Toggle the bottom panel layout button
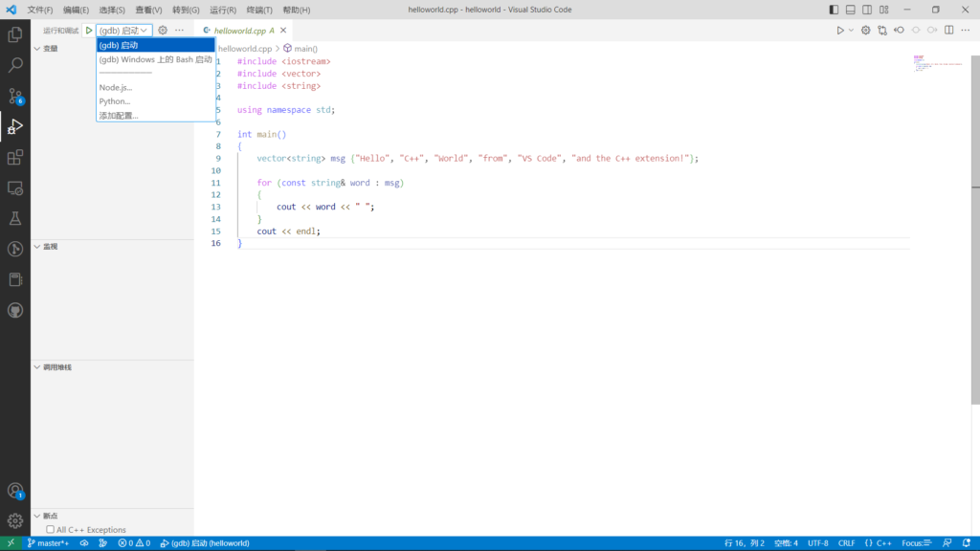 coord(850,10)
